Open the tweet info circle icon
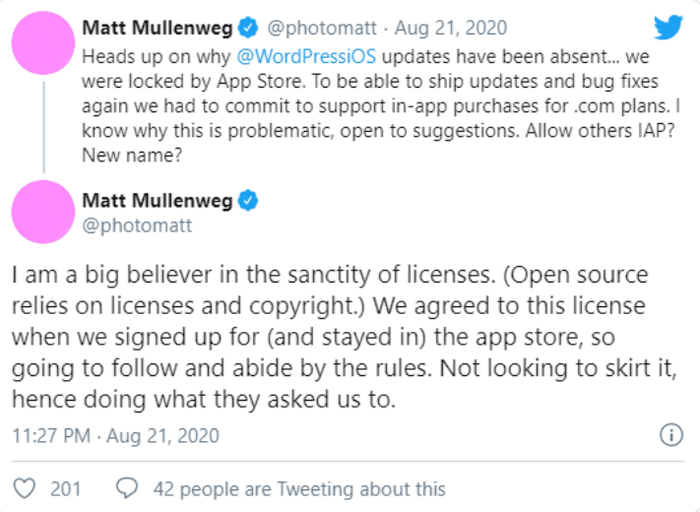This screenshot has width=700, height=512. pos(671,436)
